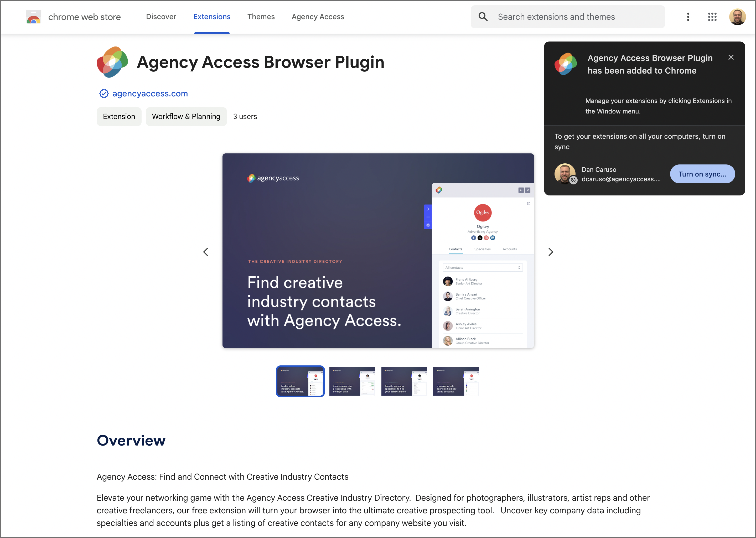Click the verified badge next to agencyaccess.com
The image size is (756, 538).
104,94
